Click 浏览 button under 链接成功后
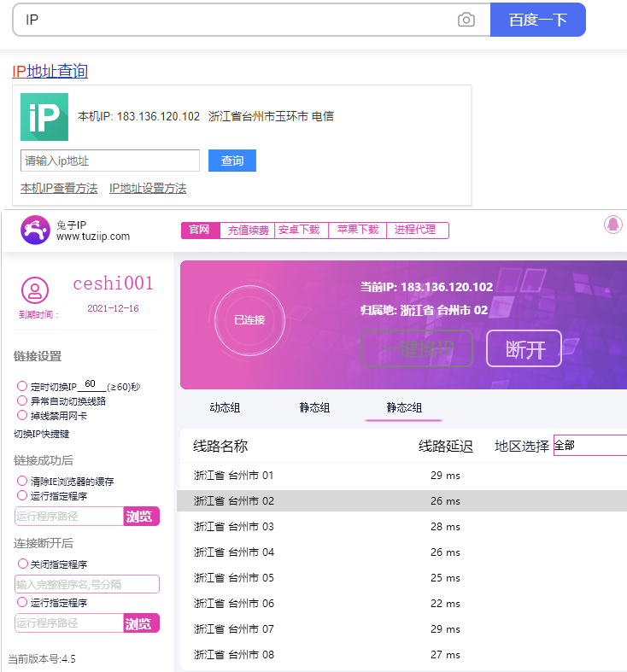Screen dimensions: 627x672 click(141, 517)
